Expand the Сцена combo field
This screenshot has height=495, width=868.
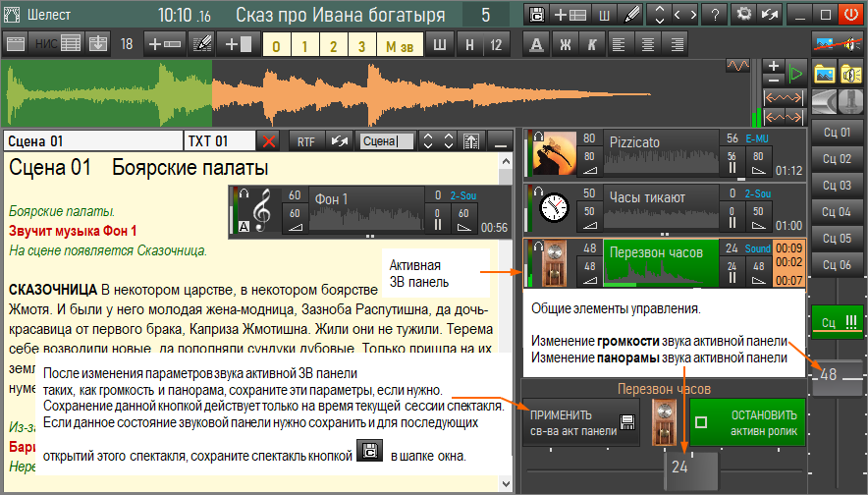(x=387, y=141)
